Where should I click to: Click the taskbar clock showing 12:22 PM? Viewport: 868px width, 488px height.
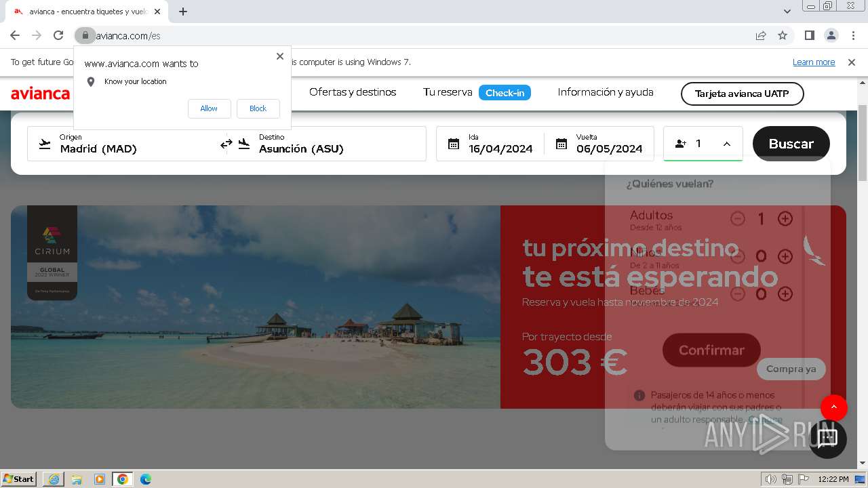point(833,479)
